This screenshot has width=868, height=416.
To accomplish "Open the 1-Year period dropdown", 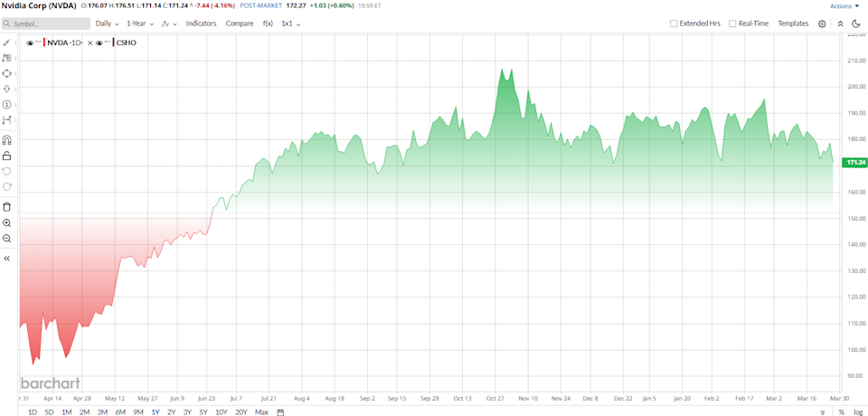I will coord(140,24).
